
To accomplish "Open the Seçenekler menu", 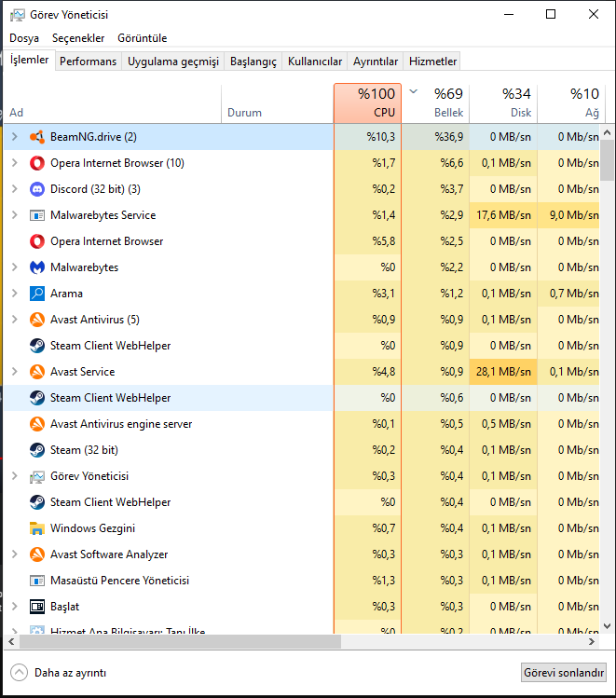I will (x=78, y=38).
